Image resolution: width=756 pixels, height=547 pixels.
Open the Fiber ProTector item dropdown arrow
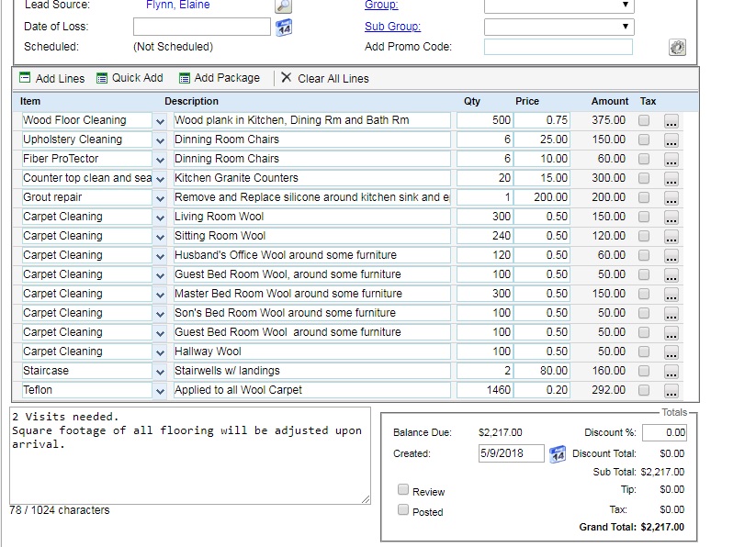(160, 159)
